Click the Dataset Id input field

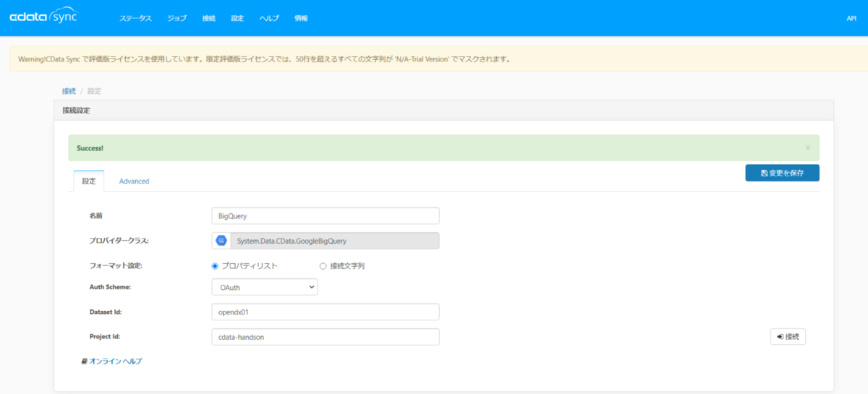coord(325,312)
